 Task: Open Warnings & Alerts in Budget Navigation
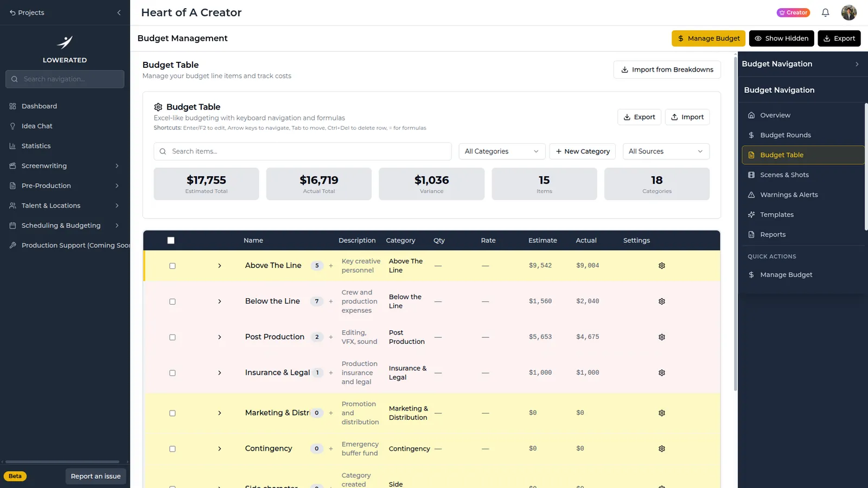[802, 195]
